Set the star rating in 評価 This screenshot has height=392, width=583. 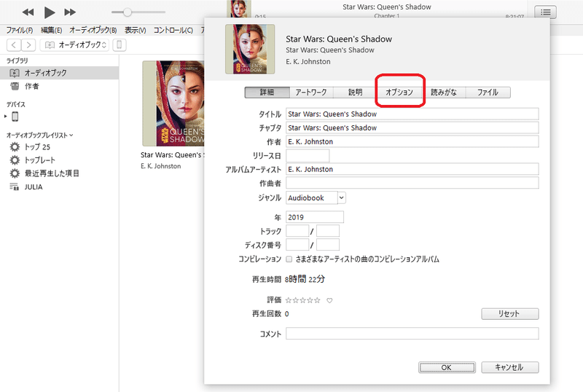(x=302, y=300)
